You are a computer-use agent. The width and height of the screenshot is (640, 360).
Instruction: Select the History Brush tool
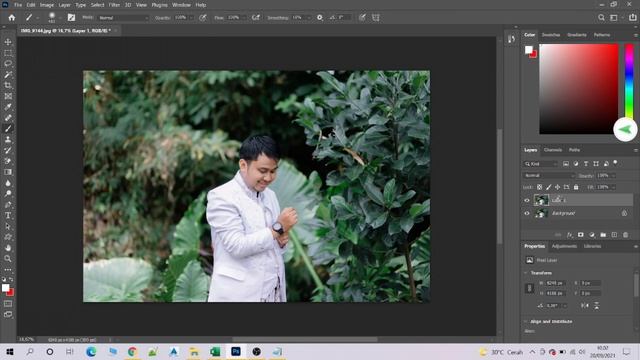pyautogui.click(x=8, y=150)
